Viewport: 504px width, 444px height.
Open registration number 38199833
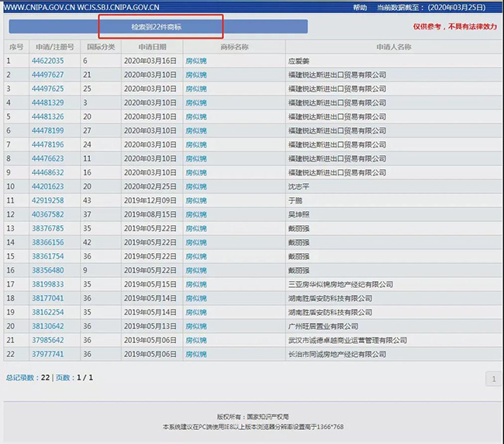47,284
